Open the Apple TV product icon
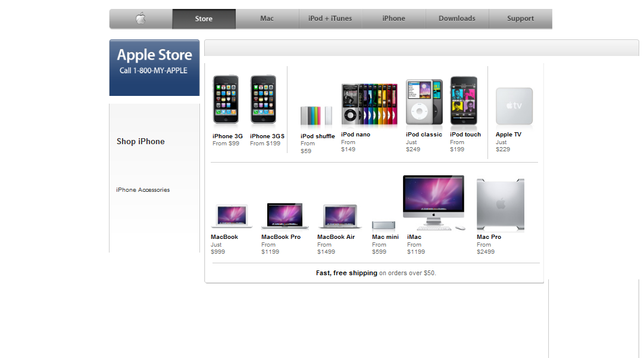Screen dimensions: 644x358 (513, 105)
